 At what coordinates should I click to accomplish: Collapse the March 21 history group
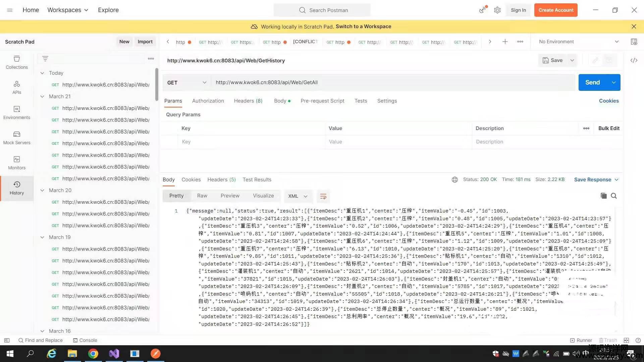[x=42, y=97]
